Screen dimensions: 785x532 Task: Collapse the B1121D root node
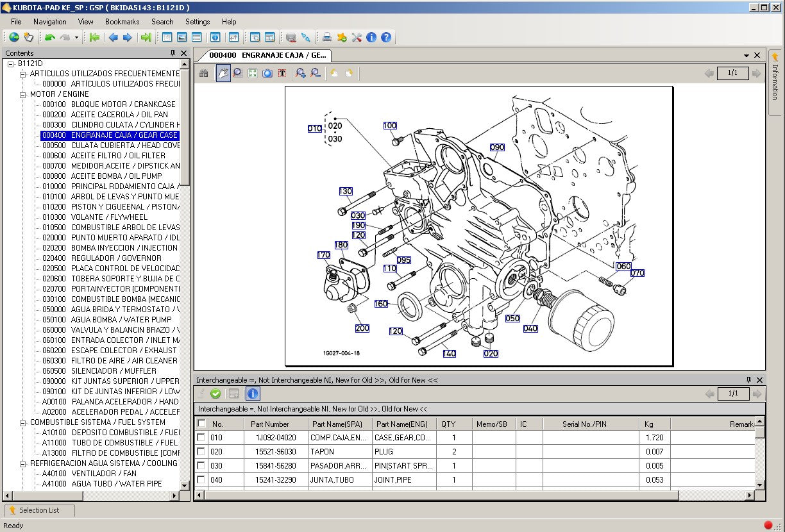11,63
